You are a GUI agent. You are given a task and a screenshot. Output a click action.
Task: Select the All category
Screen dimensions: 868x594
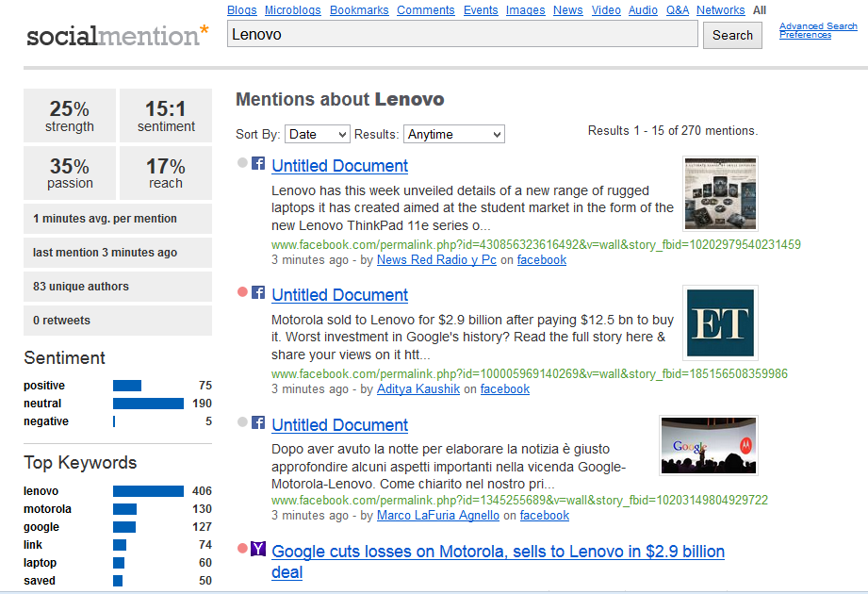(760, 10)
